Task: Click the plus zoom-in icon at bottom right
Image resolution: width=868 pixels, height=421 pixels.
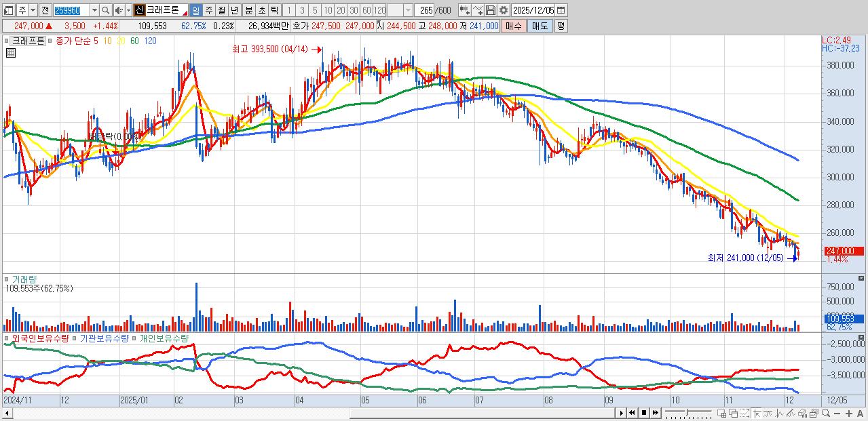Action: click(849, 414)
